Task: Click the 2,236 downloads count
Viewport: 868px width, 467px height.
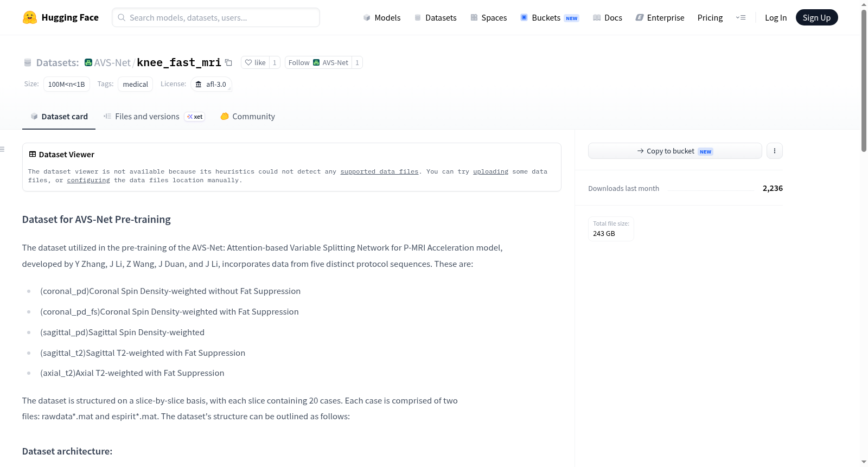Action: (x=773, y=188)
